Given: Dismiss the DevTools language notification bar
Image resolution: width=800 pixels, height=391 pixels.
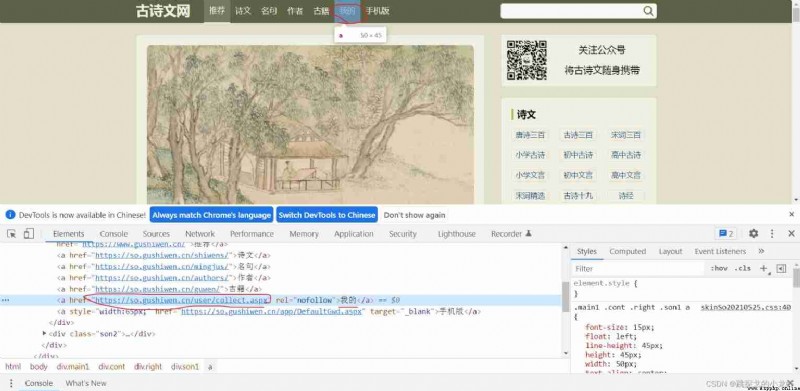Looking at the screenshot, I should click(x=792, y=214).
